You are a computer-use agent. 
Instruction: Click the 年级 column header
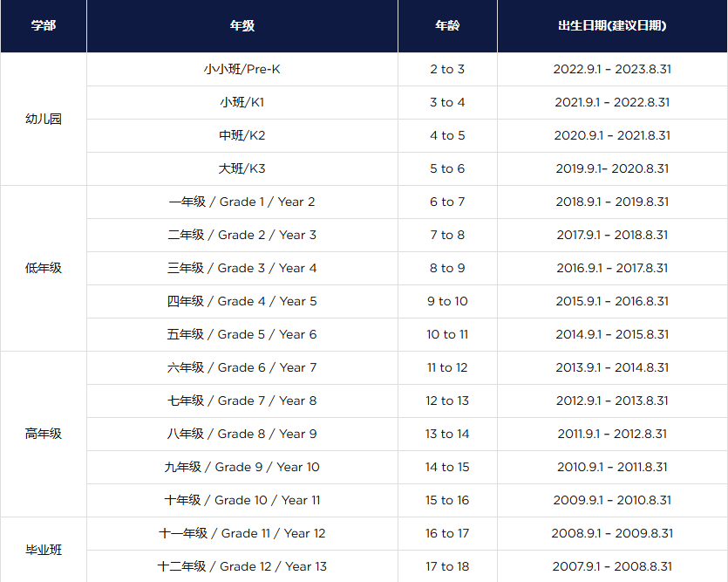pos(242,26)
